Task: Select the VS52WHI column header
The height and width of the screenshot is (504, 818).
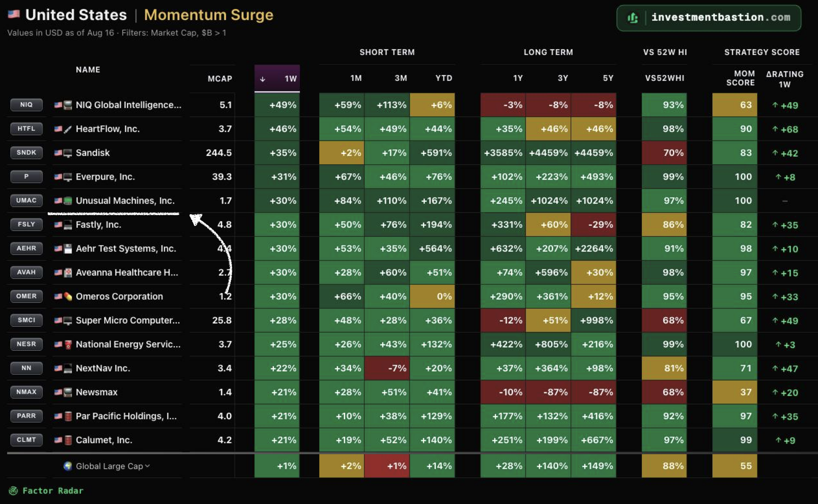Action: tap(665, 78)
